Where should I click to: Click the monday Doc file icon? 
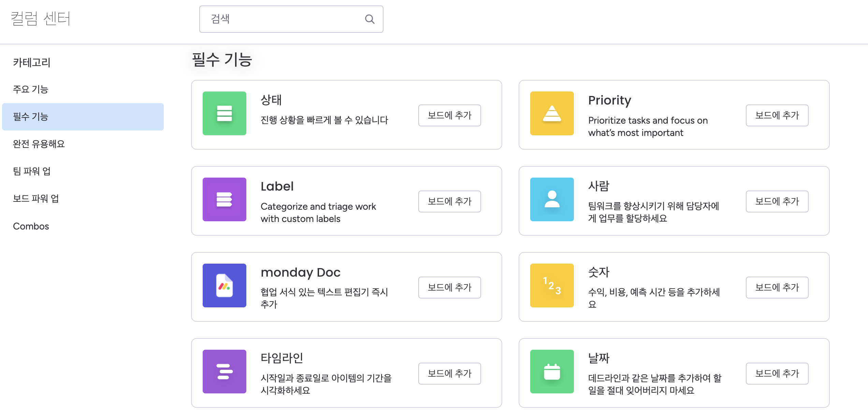(224, 285)
